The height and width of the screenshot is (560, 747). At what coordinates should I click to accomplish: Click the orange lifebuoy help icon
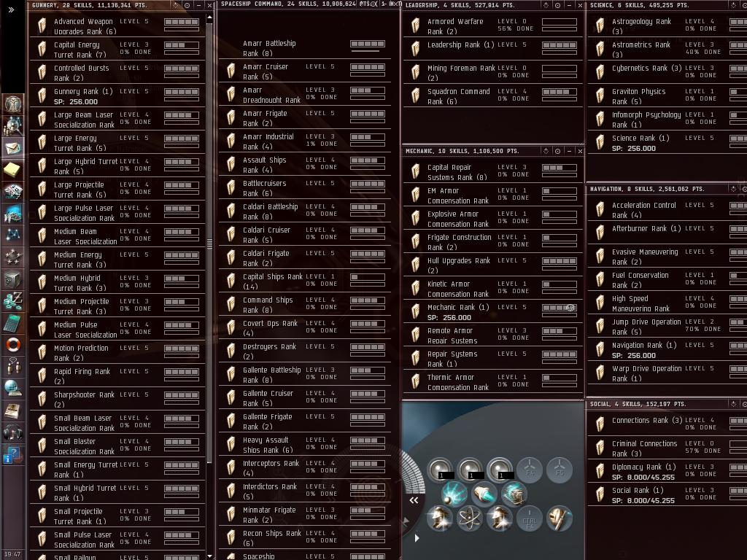pos(13,345)
